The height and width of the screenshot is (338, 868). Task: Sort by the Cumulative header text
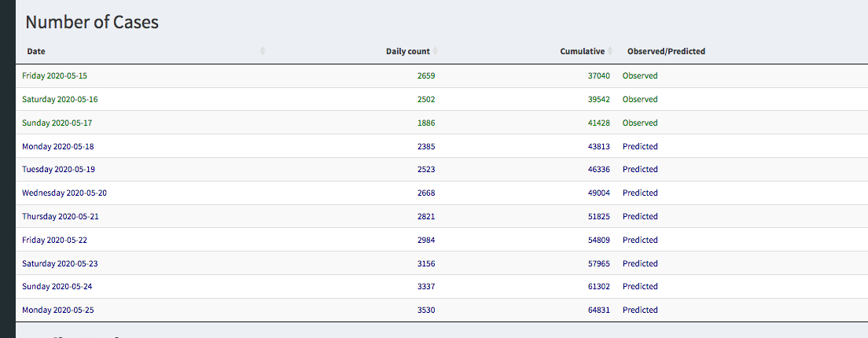[x=582, y=51]
